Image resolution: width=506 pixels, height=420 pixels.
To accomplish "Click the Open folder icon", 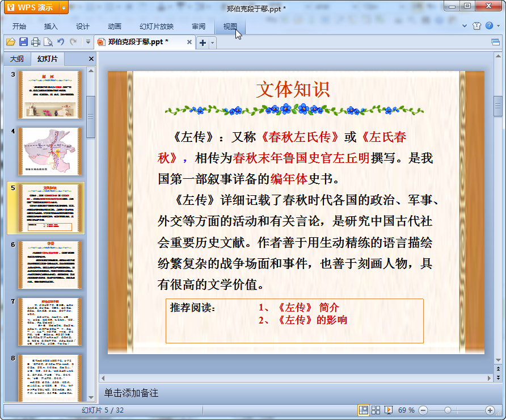I will (11, 42).
